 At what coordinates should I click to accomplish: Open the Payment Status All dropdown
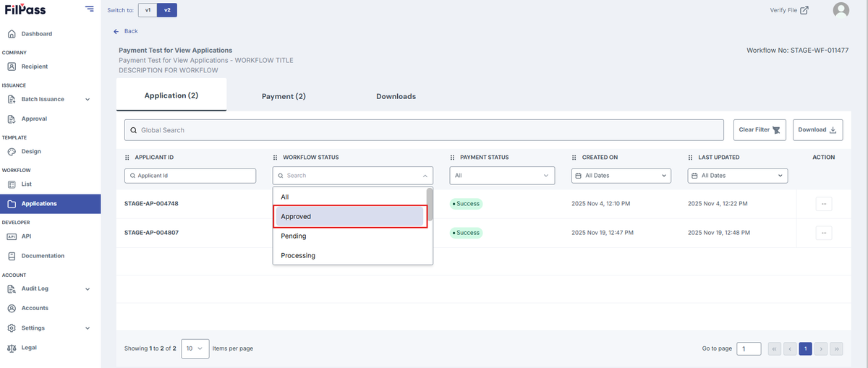pos(502,176)
